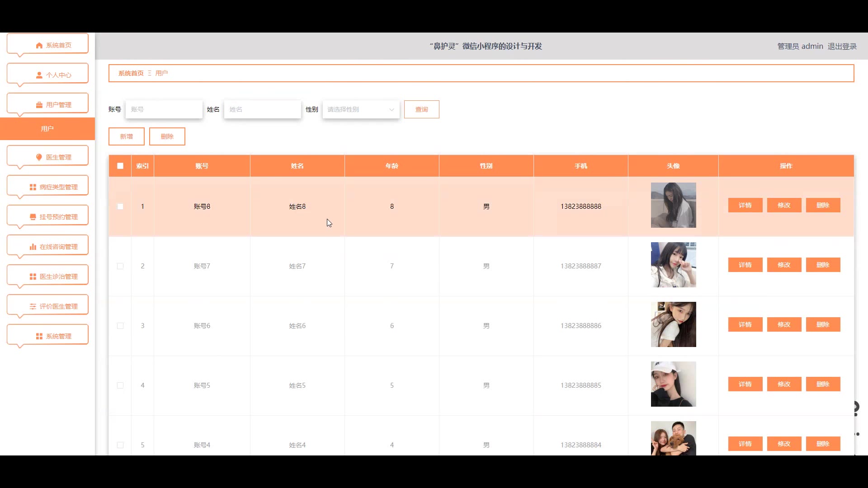
Task: Click 系统首页 in the breadcrumb
Action: 131,73
